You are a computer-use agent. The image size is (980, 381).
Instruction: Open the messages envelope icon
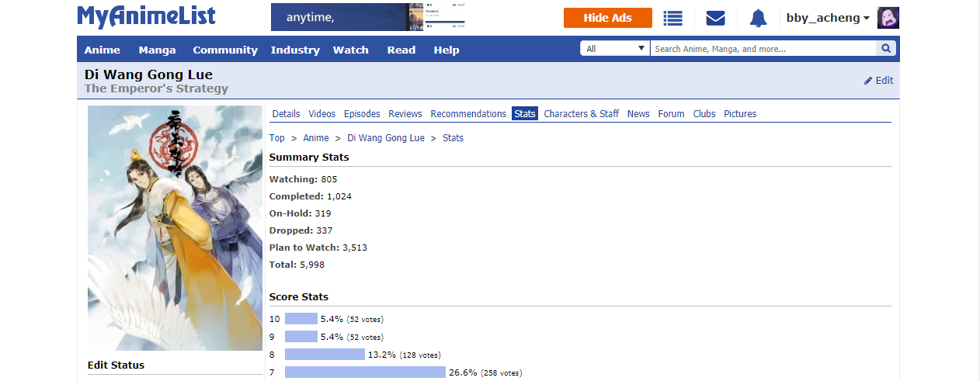pos(715,18)
